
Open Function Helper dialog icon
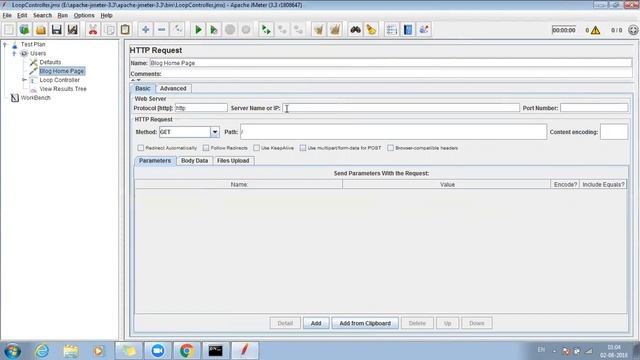click(392, 29)
